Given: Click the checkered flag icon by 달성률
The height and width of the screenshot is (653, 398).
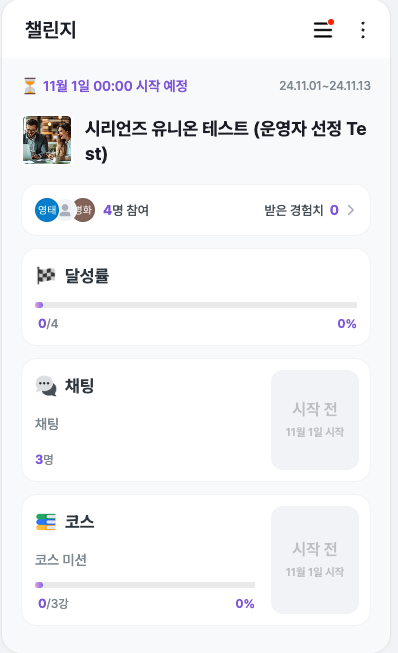Looking at the screenshot, I should (x=46, y=275).
